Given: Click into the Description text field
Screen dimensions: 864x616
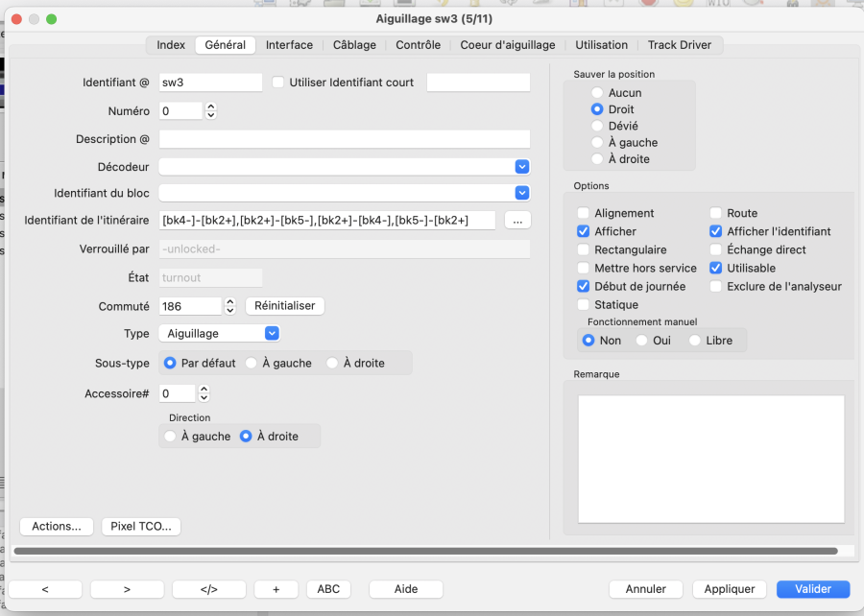Looking at the screenshot, I should coord(345,139).
